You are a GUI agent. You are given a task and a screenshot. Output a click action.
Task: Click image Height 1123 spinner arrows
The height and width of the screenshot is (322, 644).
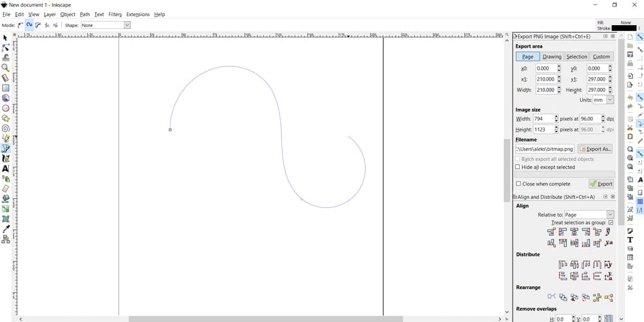[x=556, y=129]
